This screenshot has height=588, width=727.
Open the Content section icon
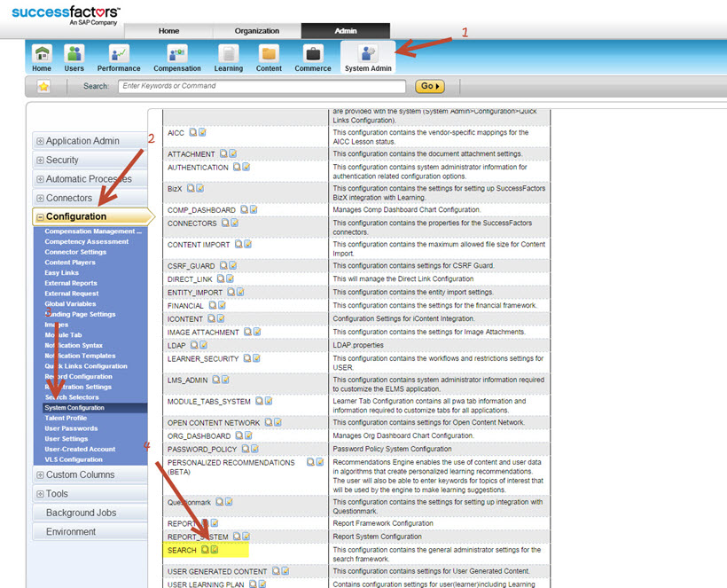(269, 54)
